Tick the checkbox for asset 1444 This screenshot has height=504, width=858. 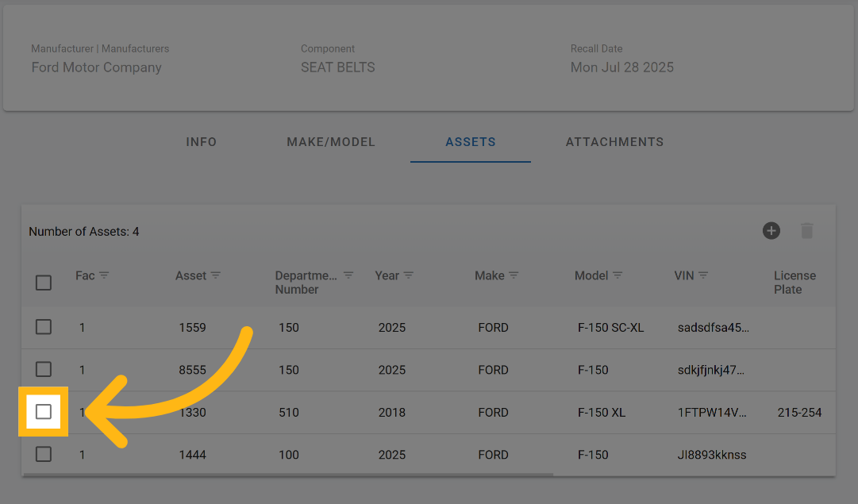click(44, 455)
